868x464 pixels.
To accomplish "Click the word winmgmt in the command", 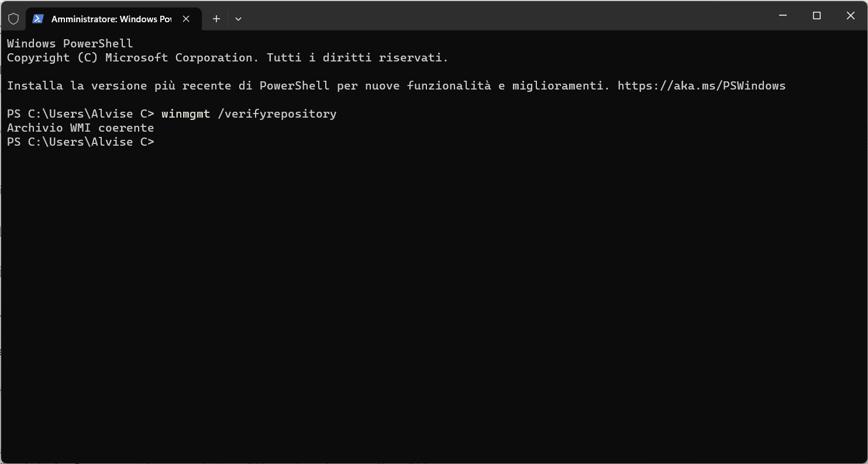I will tap(185, 114).
